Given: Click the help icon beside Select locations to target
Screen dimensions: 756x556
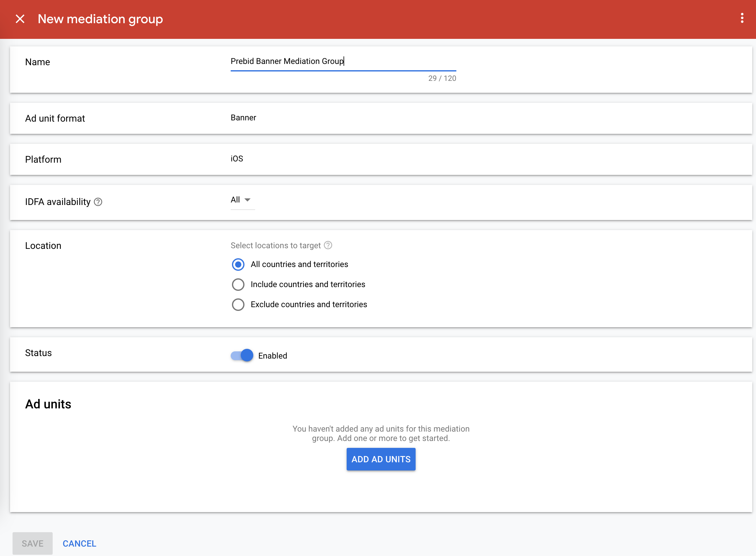Looking at the screenshot, I should coord(328,245).
